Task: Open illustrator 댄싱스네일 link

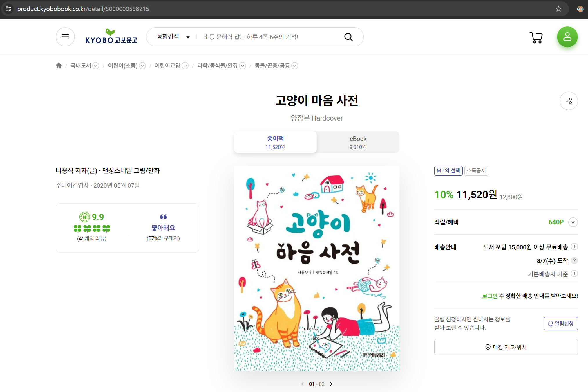Action: (x=117, y=170)
